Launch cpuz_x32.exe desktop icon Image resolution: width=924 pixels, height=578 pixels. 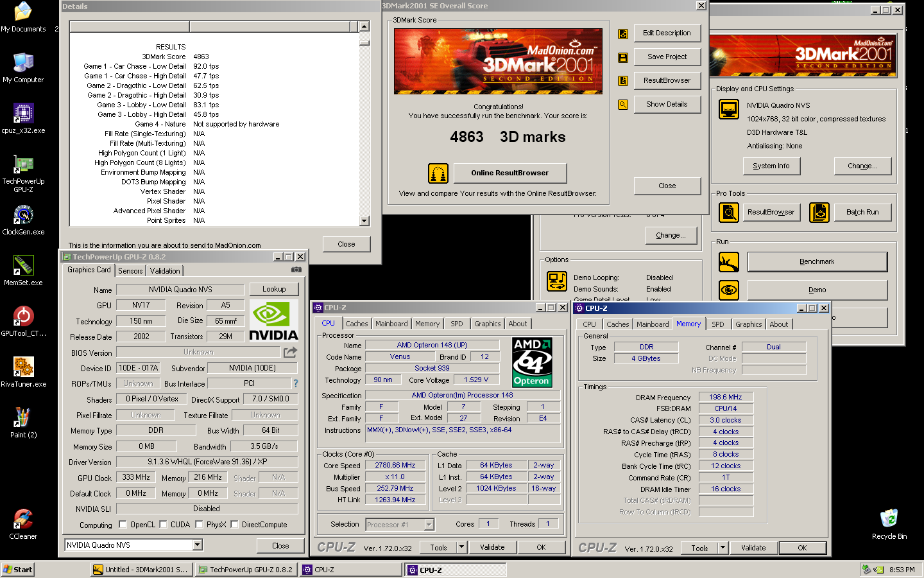23,119
